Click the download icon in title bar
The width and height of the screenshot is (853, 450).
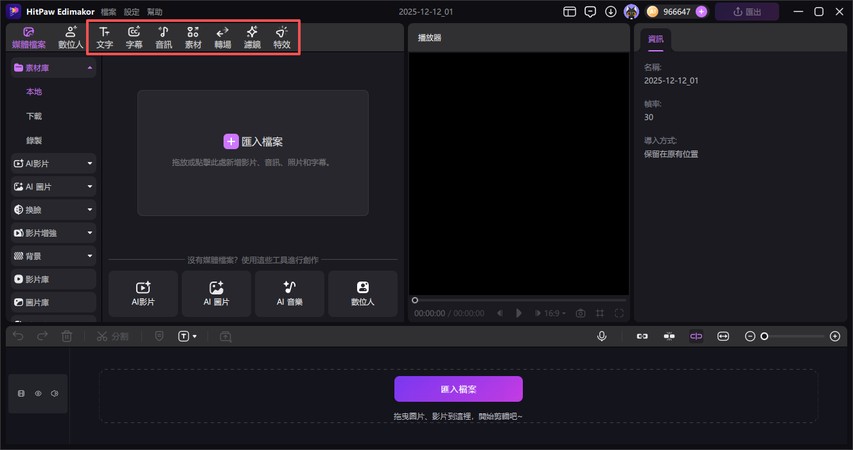[610, 12]
